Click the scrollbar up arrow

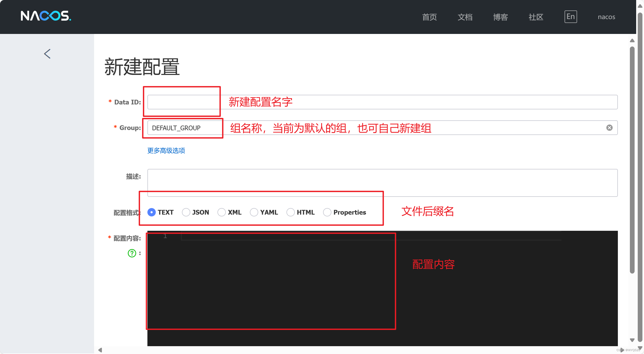point(632,40)
